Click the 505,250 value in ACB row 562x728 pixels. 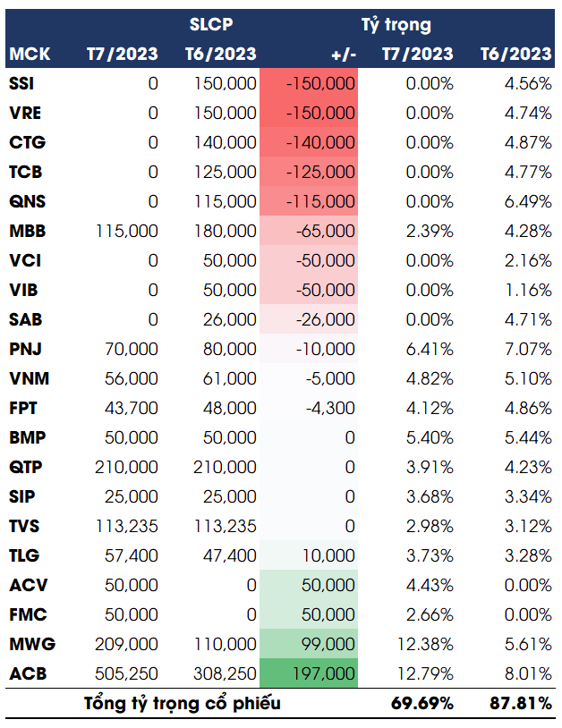pos(127,674)
